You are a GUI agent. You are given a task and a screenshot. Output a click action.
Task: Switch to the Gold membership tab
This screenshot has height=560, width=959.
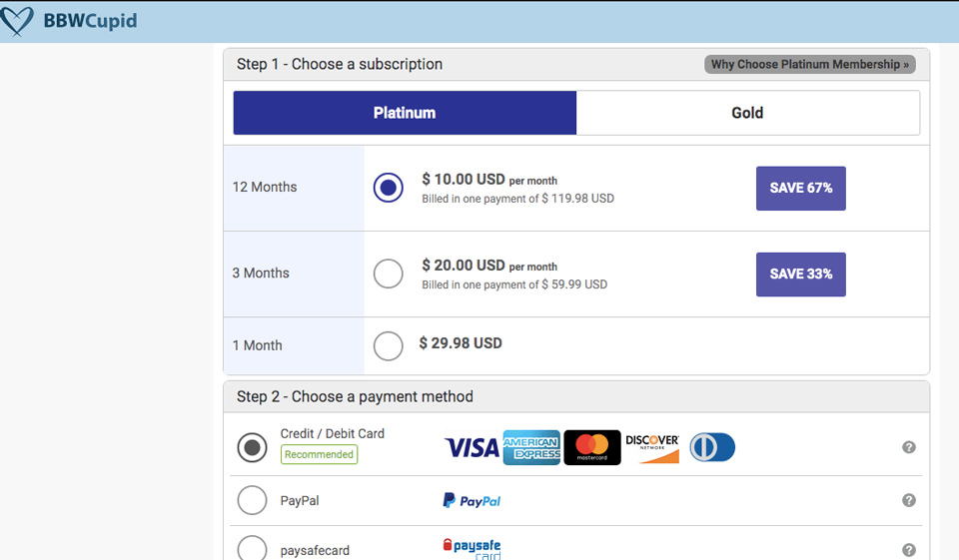click(747, 113)
